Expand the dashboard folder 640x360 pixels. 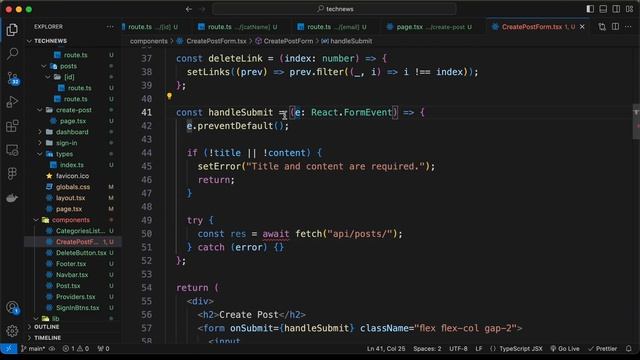coord(40,132)
